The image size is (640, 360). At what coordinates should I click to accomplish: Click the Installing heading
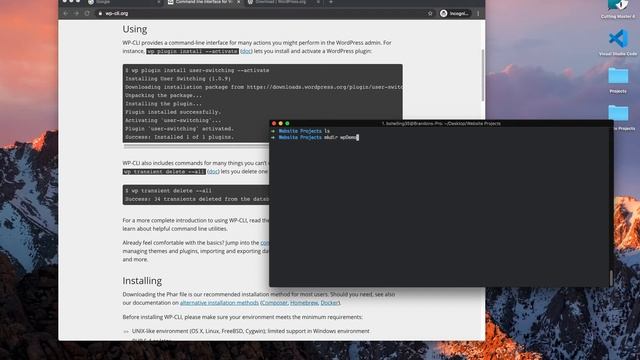(x=142, y=281)
